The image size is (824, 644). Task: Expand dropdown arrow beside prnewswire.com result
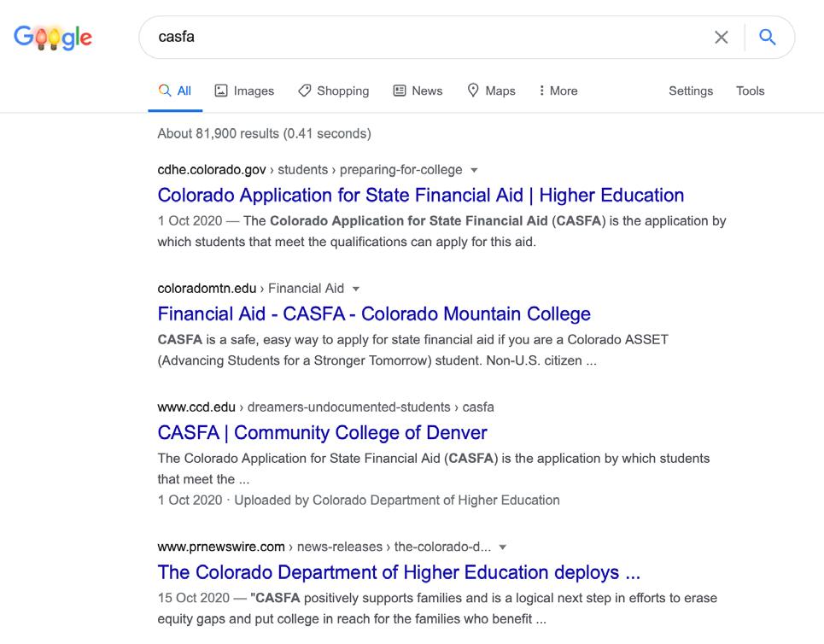point(502,547)
